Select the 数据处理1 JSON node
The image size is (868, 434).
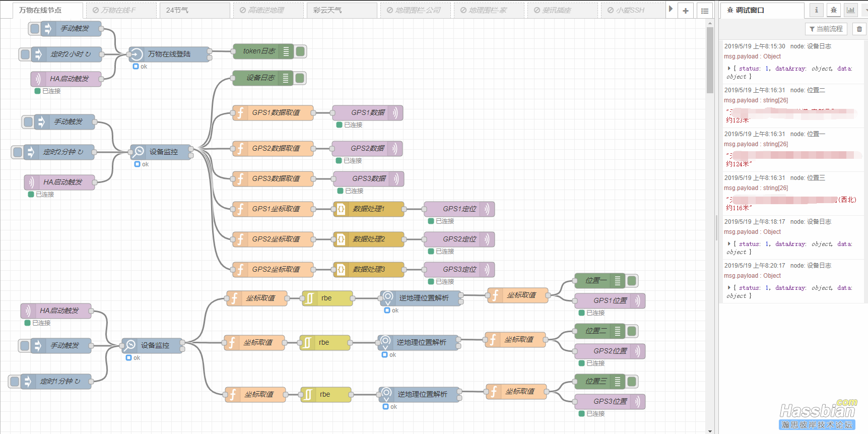click(x=369, y=209)
